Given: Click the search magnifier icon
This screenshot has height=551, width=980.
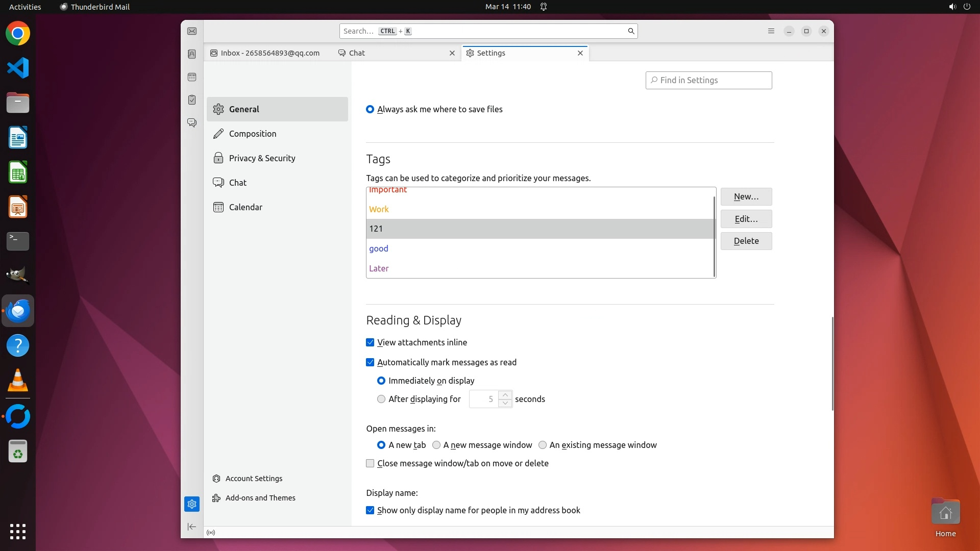Looking at the screenshot, I should (631, 31).
